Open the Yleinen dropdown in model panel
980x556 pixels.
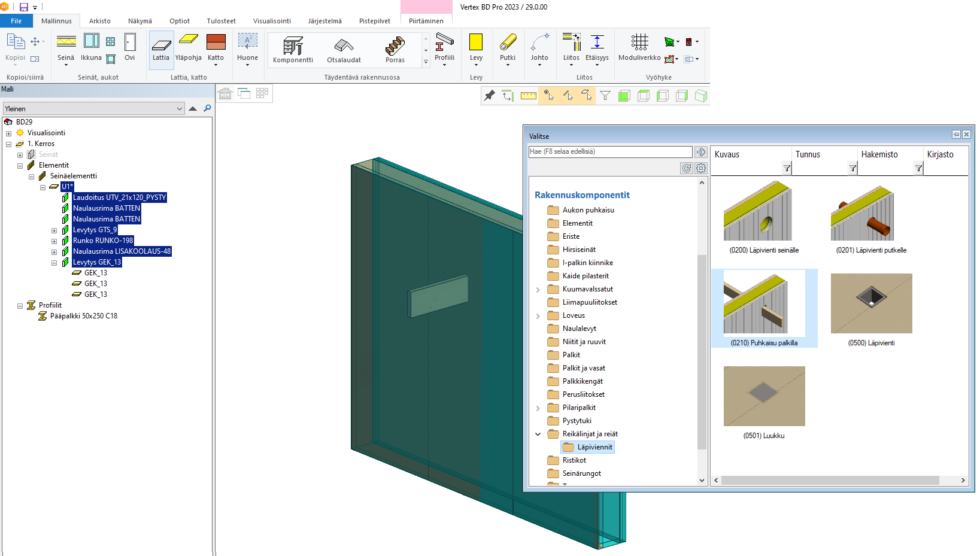click(179, 109)
